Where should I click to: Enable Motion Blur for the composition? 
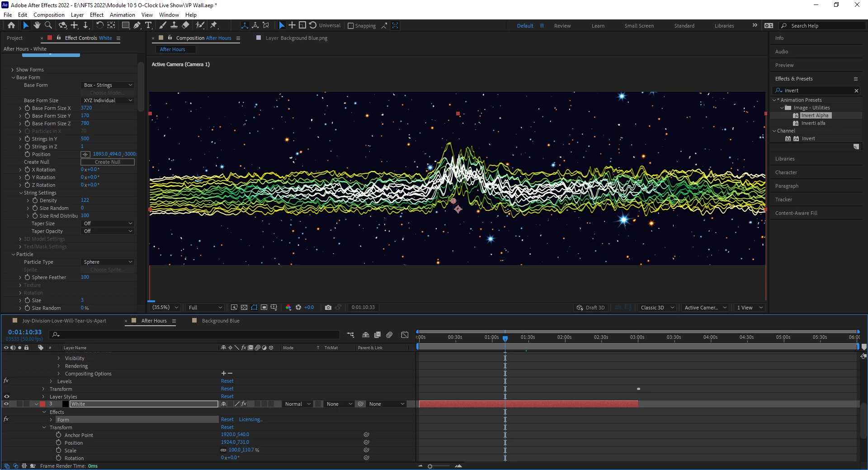pyautogui.click(x=389, y=335)
